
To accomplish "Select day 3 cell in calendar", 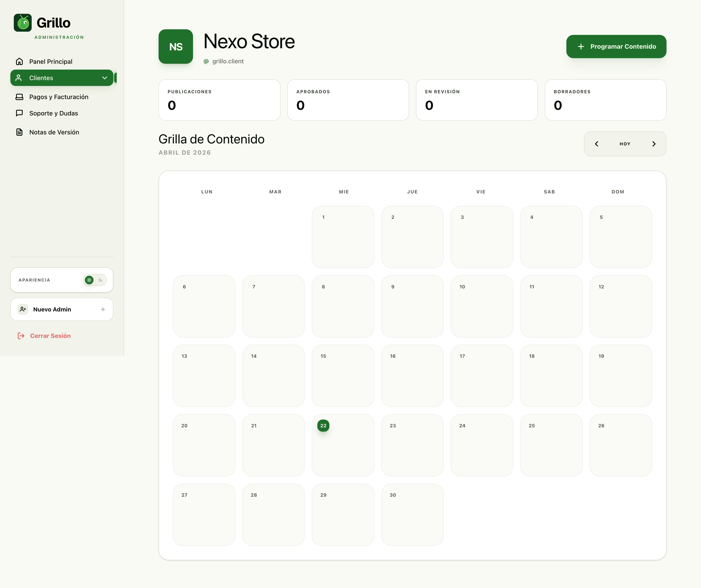I will tap(482, 237).
